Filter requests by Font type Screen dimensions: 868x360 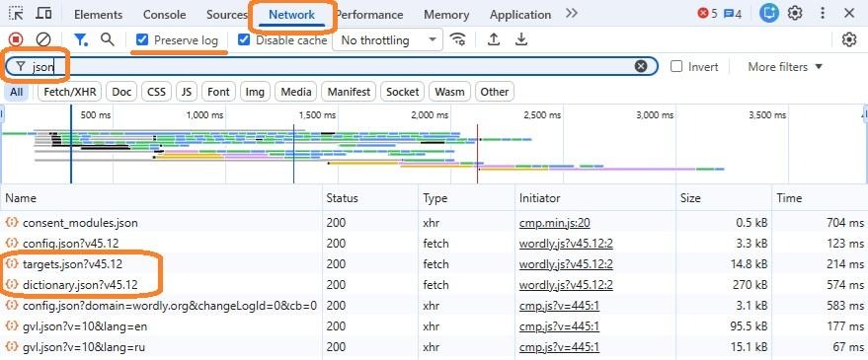(x=218, y=92)
